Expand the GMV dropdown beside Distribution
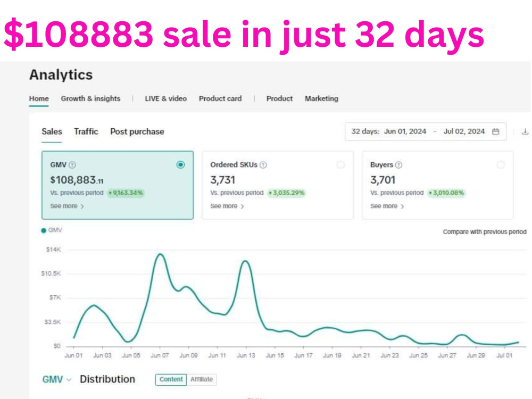The height and width of the screenshot is (399, 532). point(57,379)
